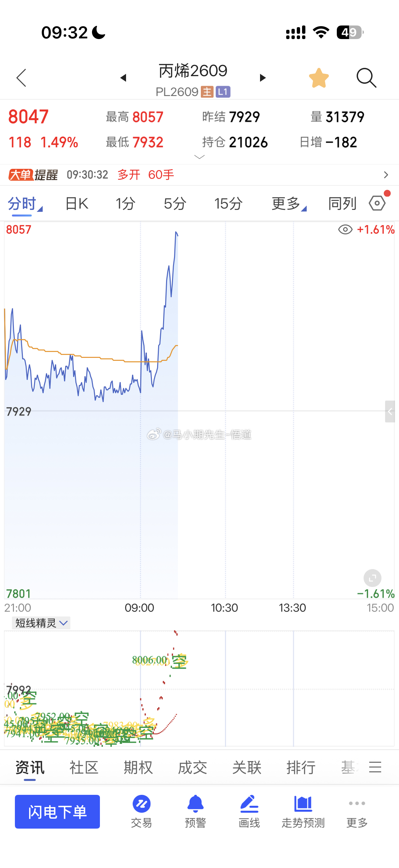Open the 交易 trade icon

141,812
